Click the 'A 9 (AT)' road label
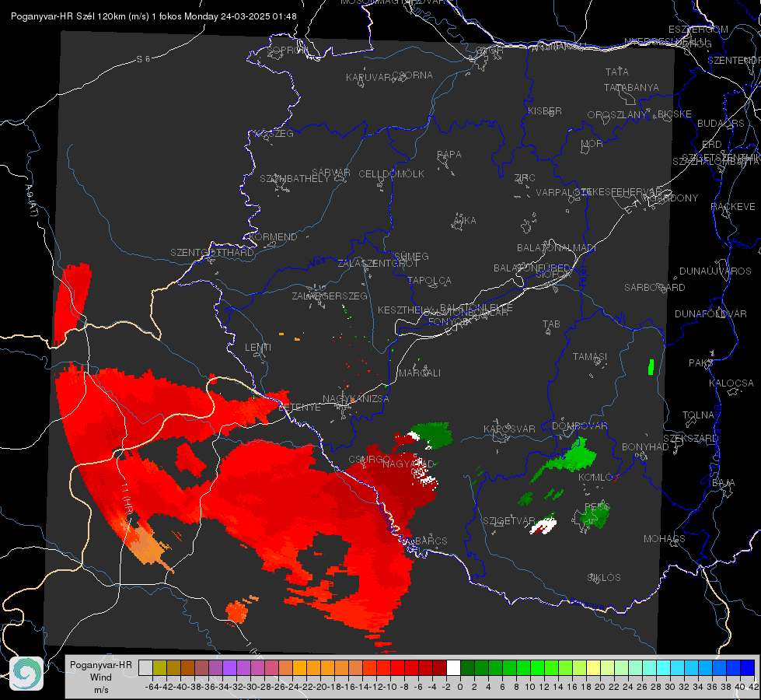Screen dimensions: 761x700 pyautogui.click(x=32, y=201)
